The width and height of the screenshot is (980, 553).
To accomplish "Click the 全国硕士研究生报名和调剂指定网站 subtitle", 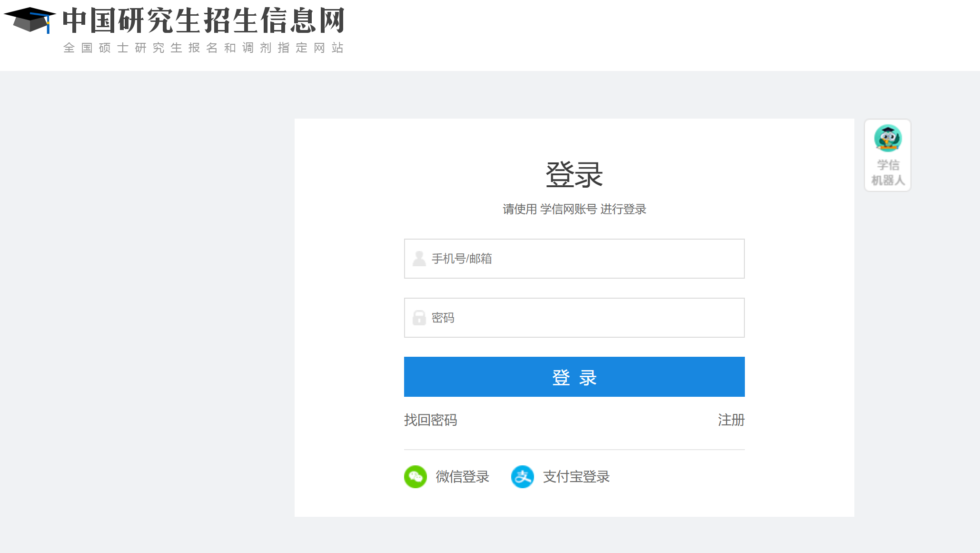I will coord(203,48).
